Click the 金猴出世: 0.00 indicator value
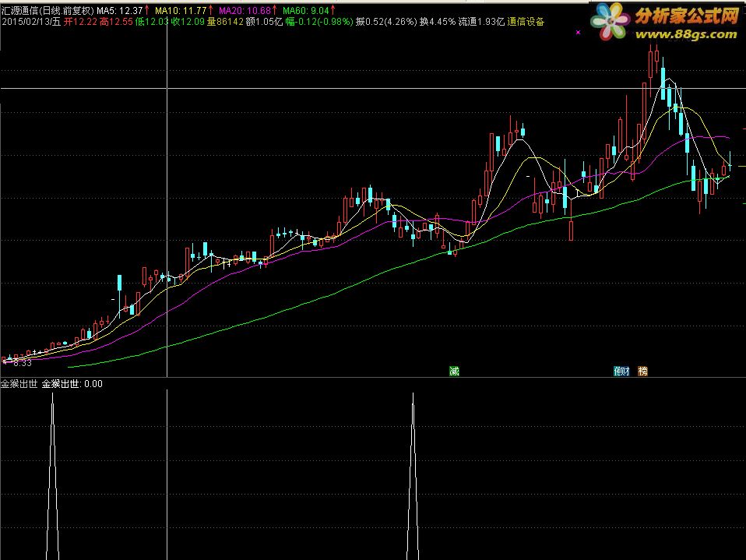746x560 pixels. [72, 384]
